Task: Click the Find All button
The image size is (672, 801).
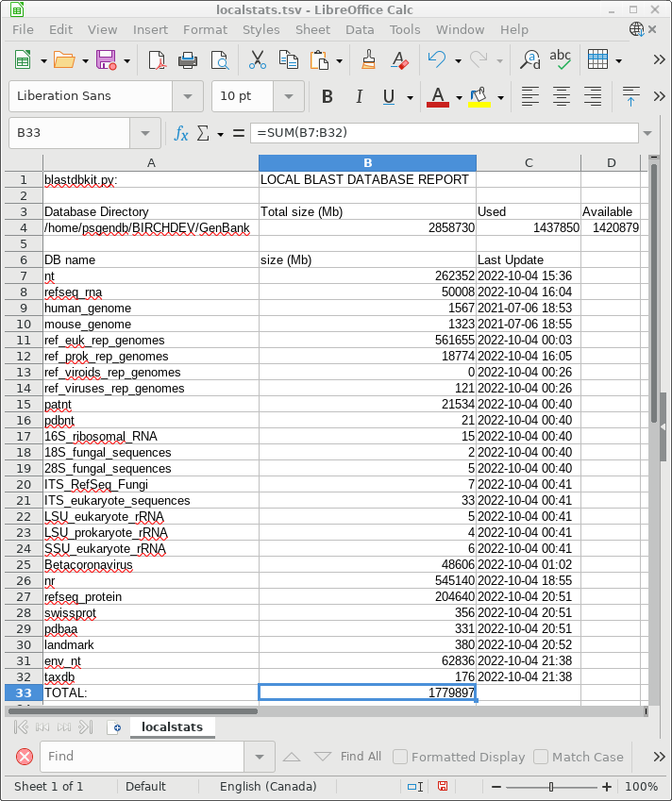Action: 361,757
